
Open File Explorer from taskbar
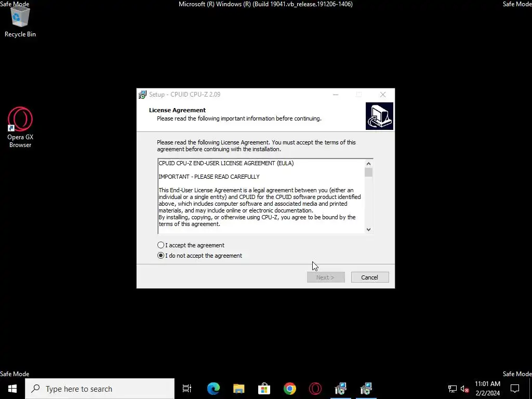click(239, 389)
